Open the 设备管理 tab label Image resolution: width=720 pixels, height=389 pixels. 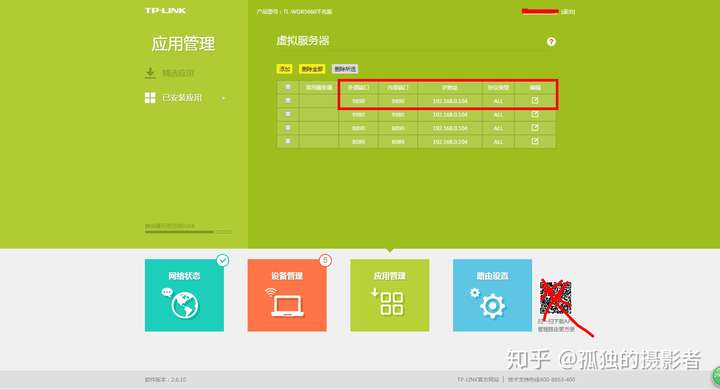[x=287, y=276]
